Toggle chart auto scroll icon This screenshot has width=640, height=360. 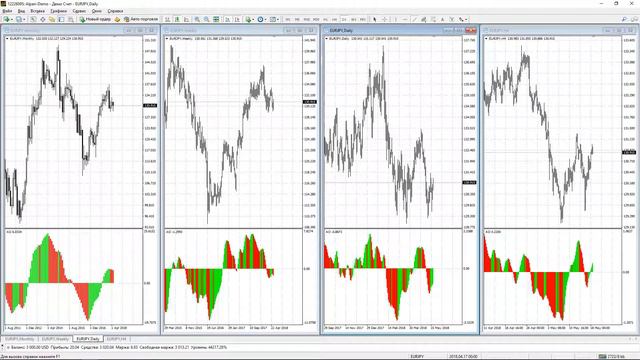click(227, 19)
